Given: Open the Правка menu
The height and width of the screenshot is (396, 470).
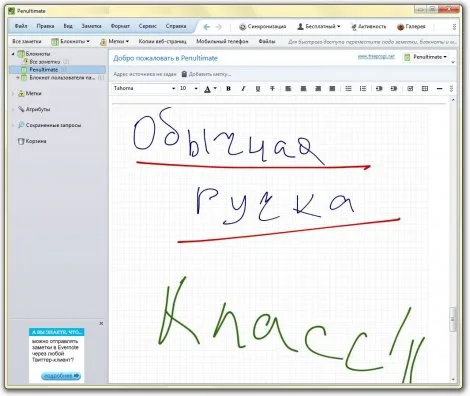Looking at the screenshot, I should pos(45,26).
